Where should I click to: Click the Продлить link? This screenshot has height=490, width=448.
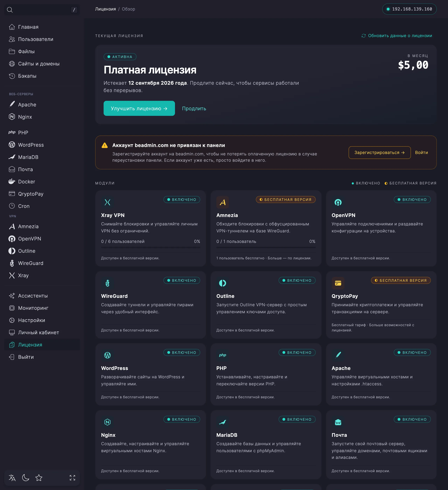pos(194,109)
